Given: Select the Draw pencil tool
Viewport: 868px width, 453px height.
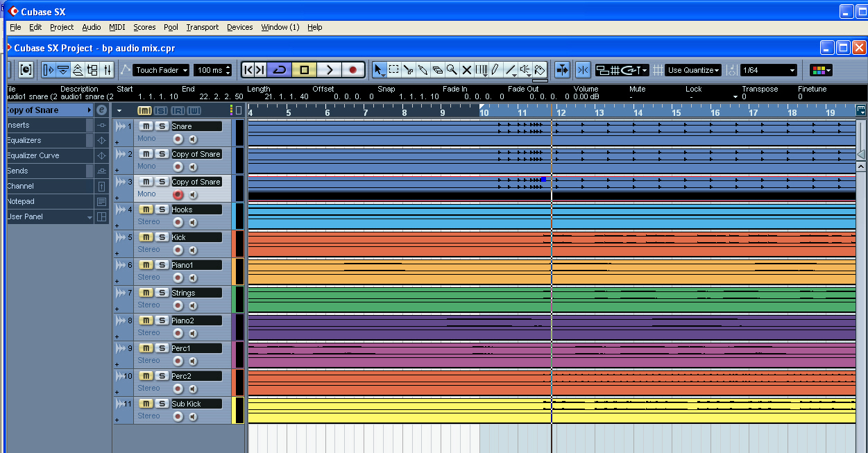Looking at the screenshot, I should [495, 70].
